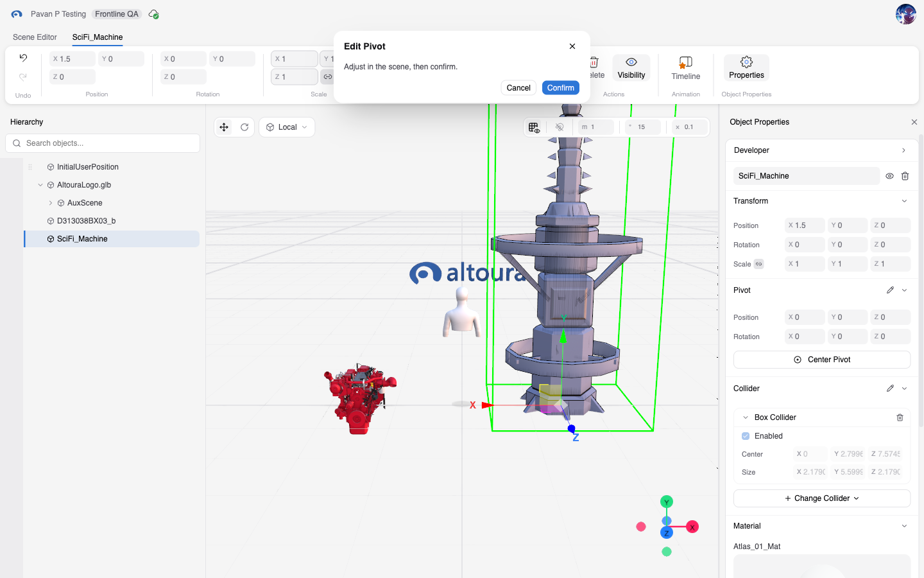Switch to the Scene Editor tab
The width and height of the screenshot is (924, 578).
[x=35, y=37]
